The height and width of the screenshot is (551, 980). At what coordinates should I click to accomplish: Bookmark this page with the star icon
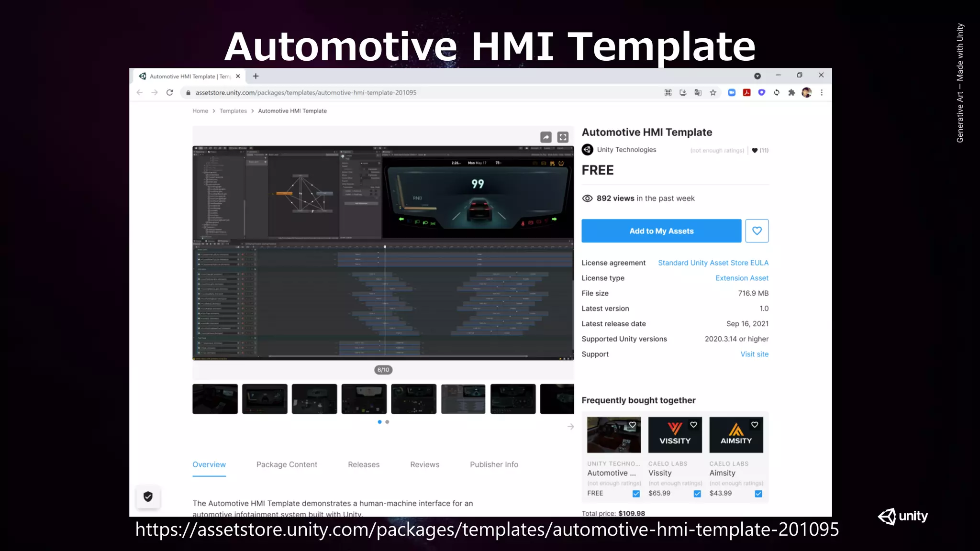coord(713,93)
